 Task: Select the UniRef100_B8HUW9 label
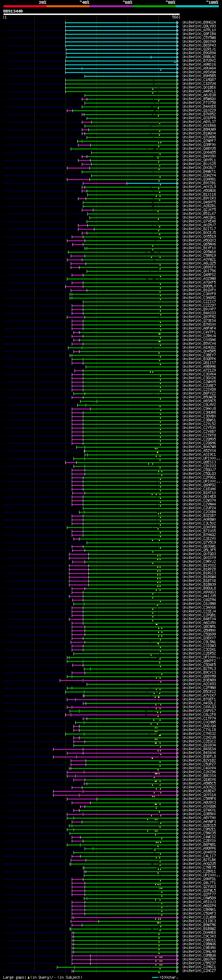point(199,129)
